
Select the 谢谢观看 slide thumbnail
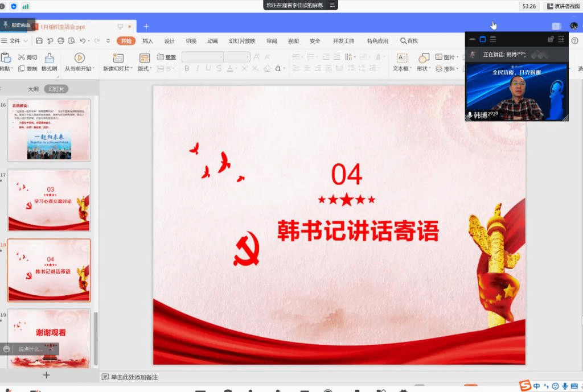point(48,337)
